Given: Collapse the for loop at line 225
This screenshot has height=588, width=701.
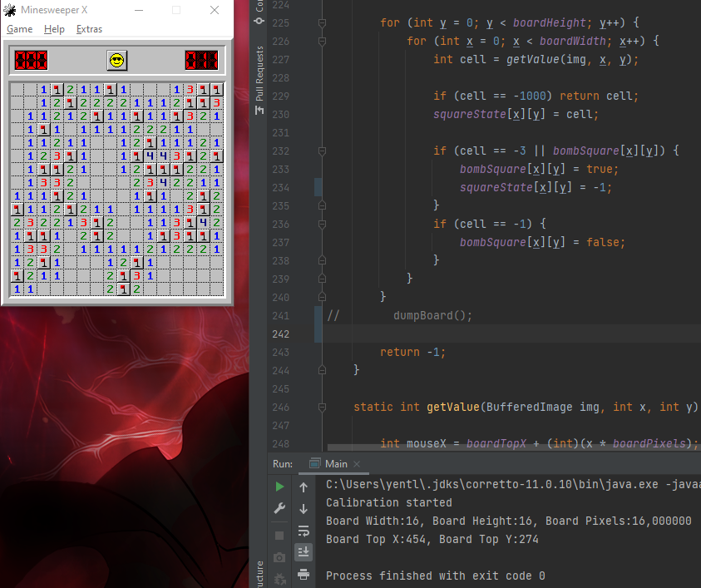Looking at the screenshot, I should 322,22.
